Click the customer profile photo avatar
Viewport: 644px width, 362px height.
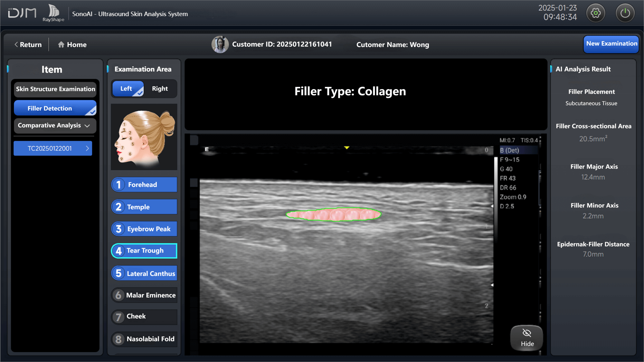220,44
